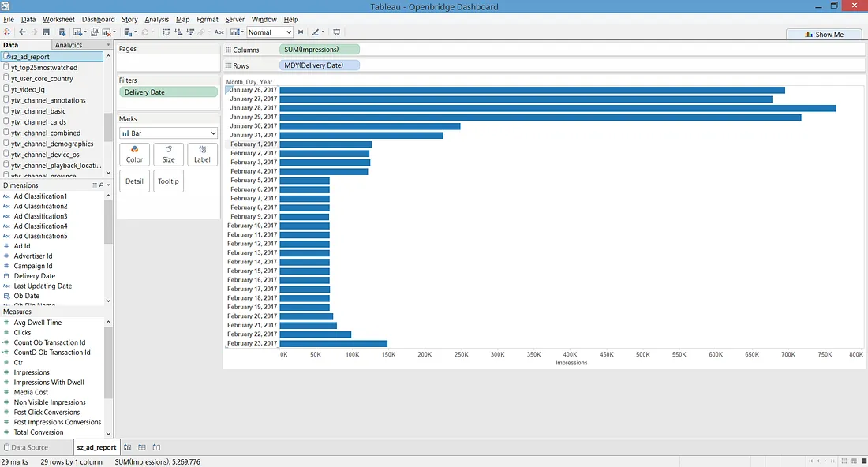Click the new worksheet tab icon
This screenshot has height=467, width=868.
pyautogui.click(x=128, y=447)
